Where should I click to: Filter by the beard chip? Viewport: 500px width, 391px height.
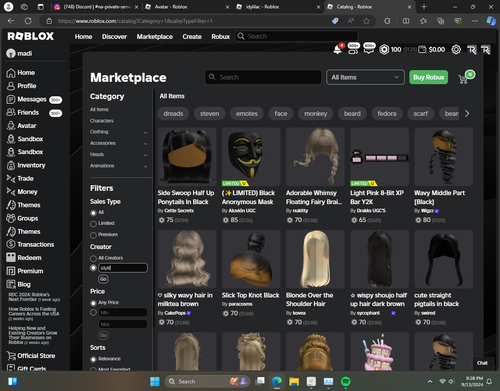352,114
